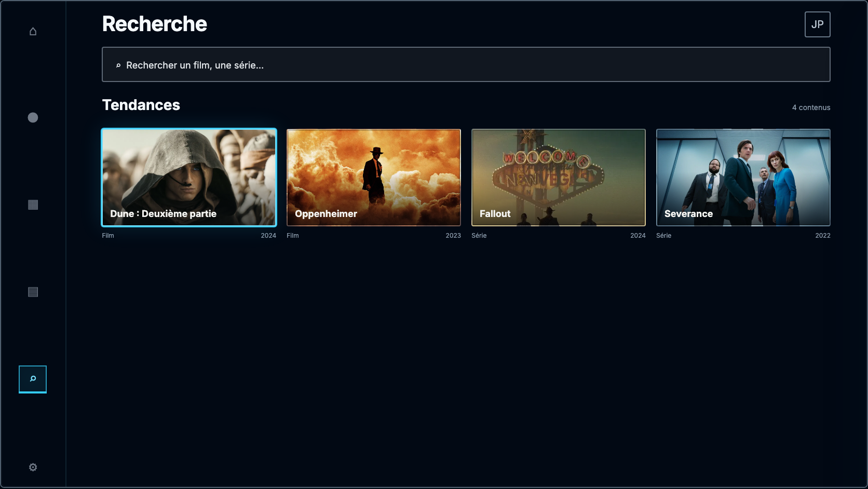Click the "2024" year under Dune

(x=268, y=236)
